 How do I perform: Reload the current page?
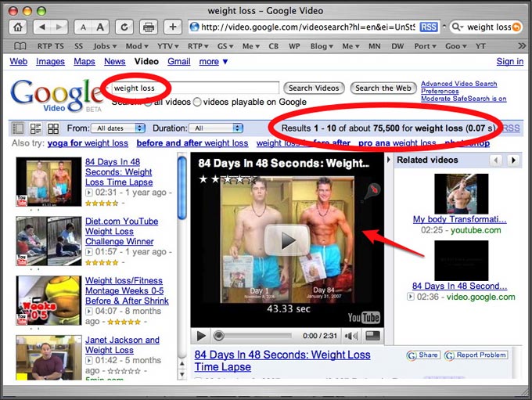click(x=124, y=27)
